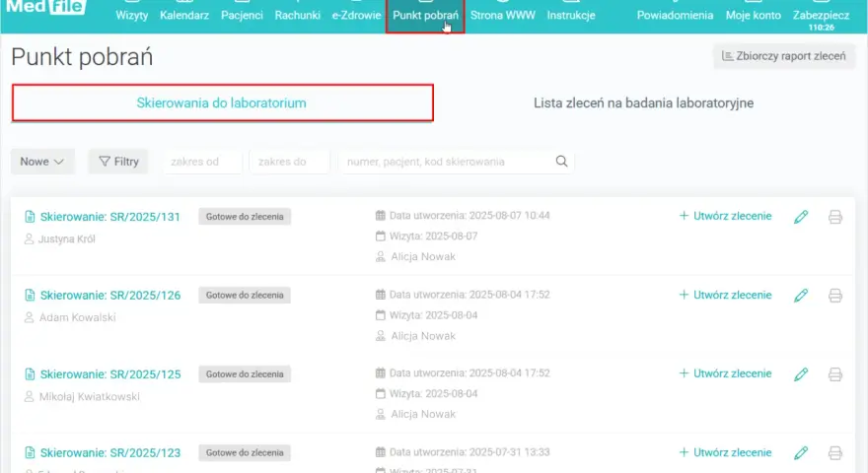The image size is (868, 473).
Task: Click the document icon beside SR/2025/131
Action: (x=30, y=217)
